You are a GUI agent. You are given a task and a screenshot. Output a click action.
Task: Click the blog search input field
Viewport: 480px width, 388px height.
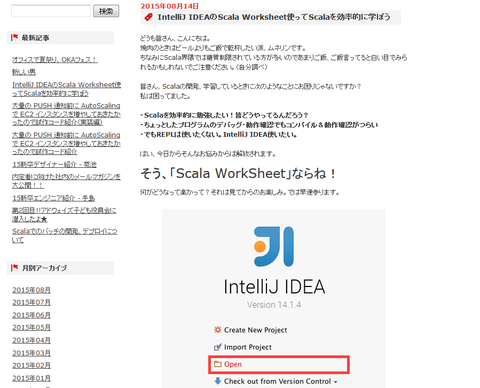tap(51, 11)
